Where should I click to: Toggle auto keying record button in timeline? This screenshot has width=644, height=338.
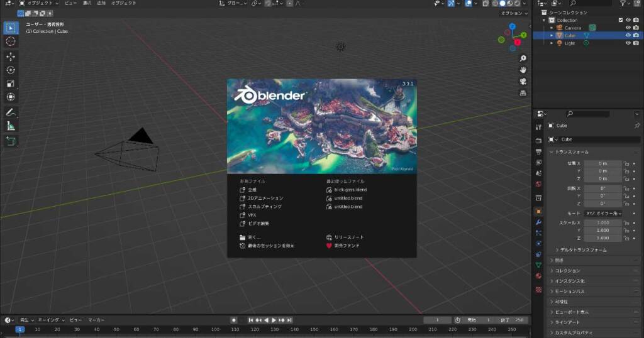click(234, 320)
